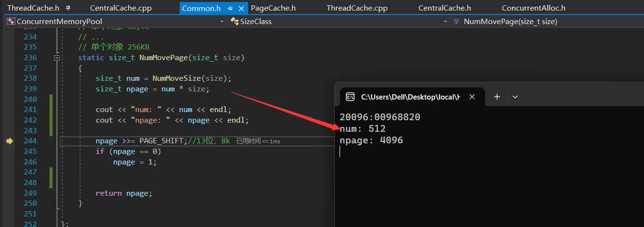Collapse the NumMovePage function outline box
Screen dimensions: 644x227
tap(57, 58)
